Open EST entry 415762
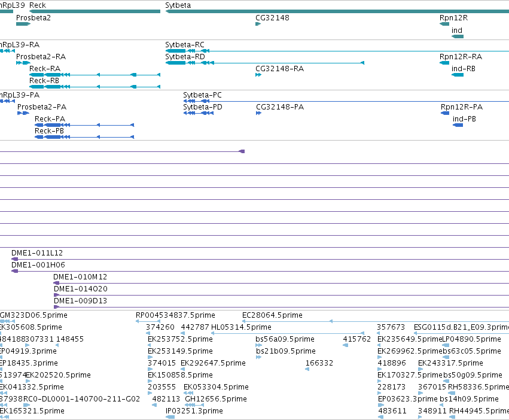 click(356, 339)
